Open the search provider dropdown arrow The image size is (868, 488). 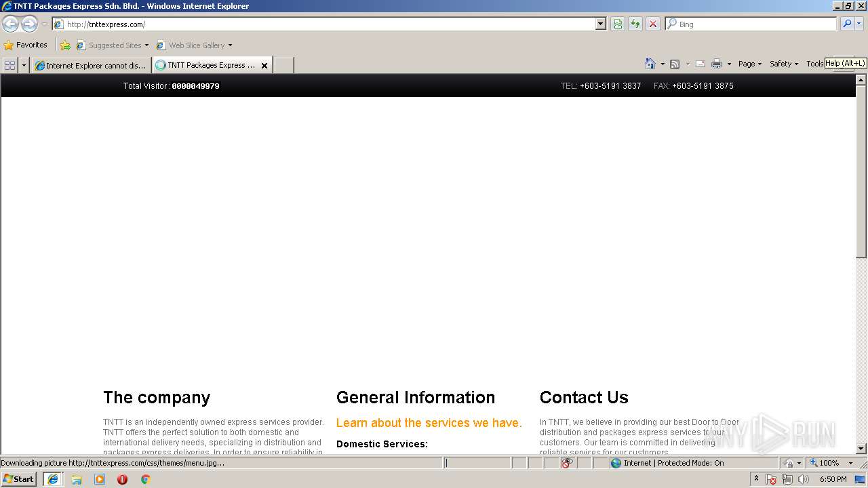tap(859, 24)
